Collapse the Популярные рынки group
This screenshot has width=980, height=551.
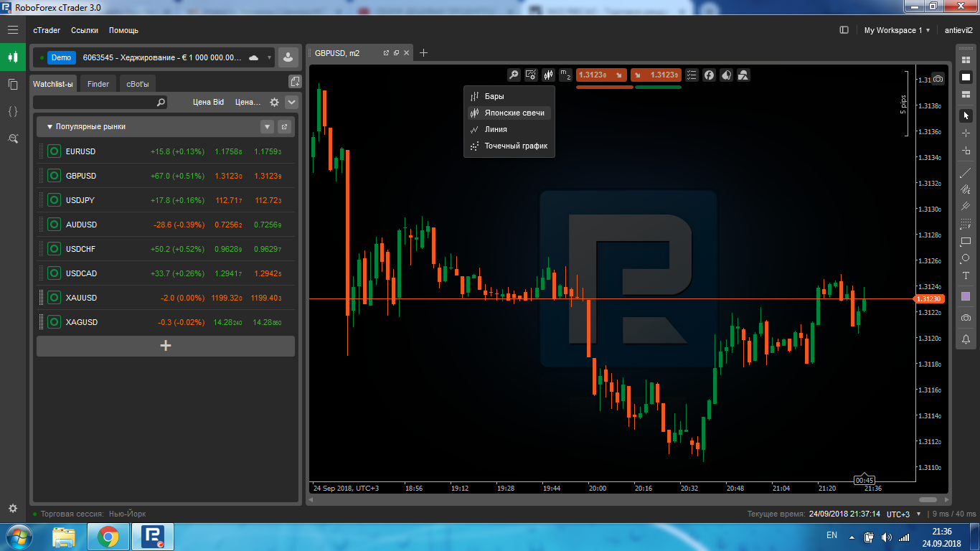50,127
